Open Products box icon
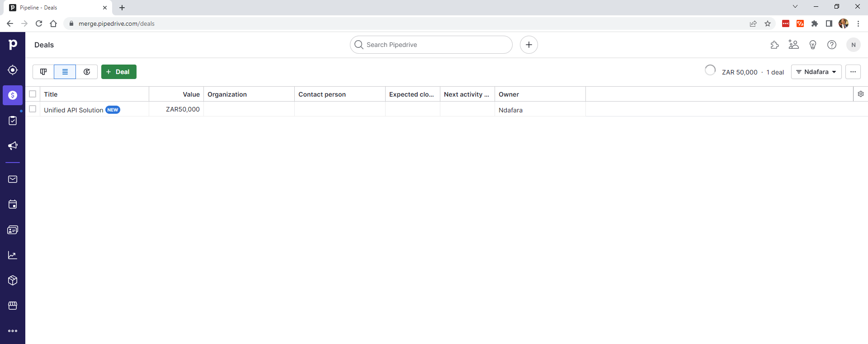The width and height of the screenshot is (868, 344). (13, 280)
